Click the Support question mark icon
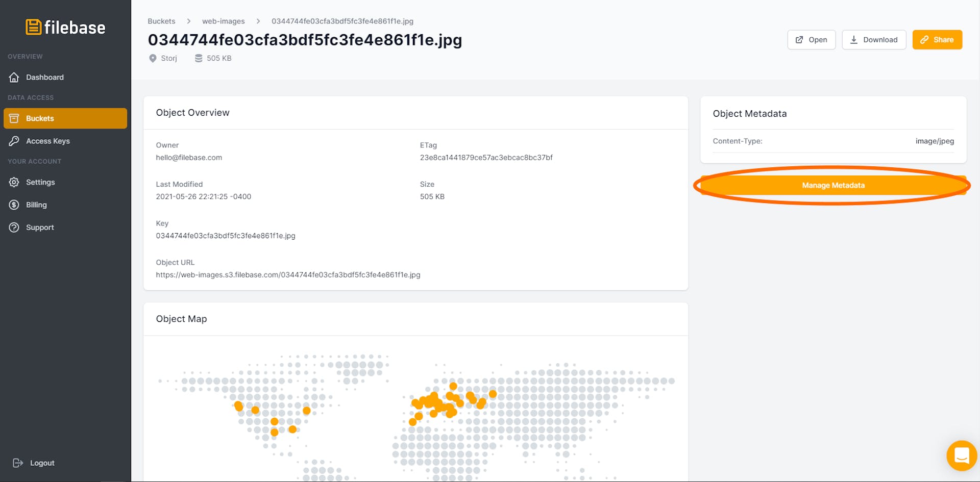This screenshot has height=482, width=980. coord(14,227)
